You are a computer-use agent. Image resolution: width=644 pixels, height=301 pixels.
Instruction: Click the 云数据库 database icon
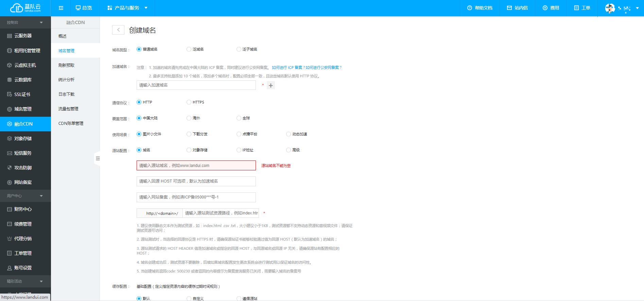pyautogui.click(x=10, y=80)
